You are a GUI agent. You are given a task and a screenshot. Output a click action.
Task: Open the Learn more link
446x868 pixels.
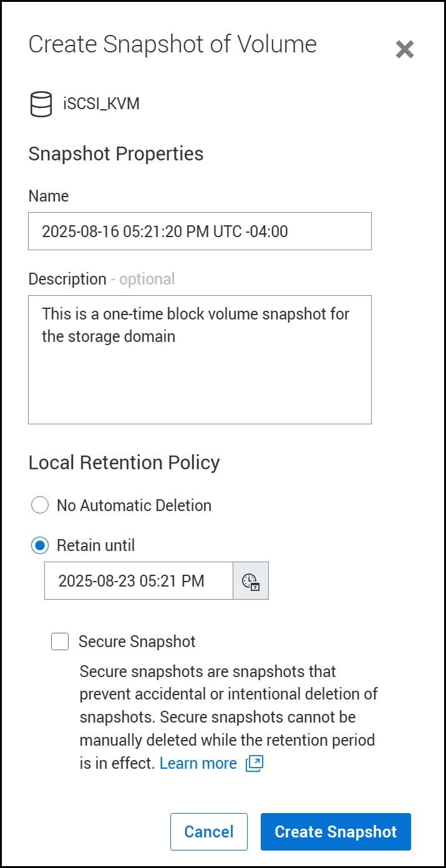pyautogui.click(x=198, y=763)
